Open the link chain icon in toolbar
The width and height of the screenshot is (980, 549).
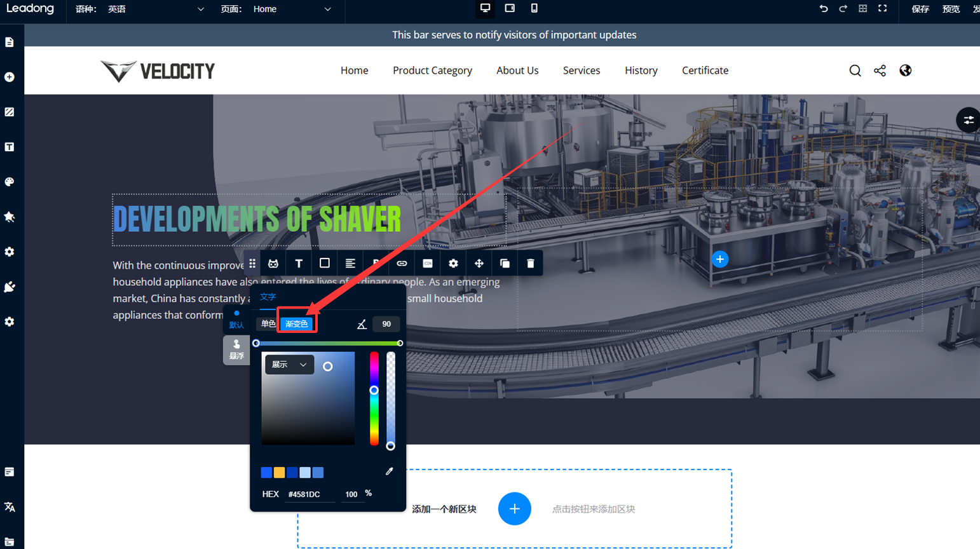pos(402,263)
